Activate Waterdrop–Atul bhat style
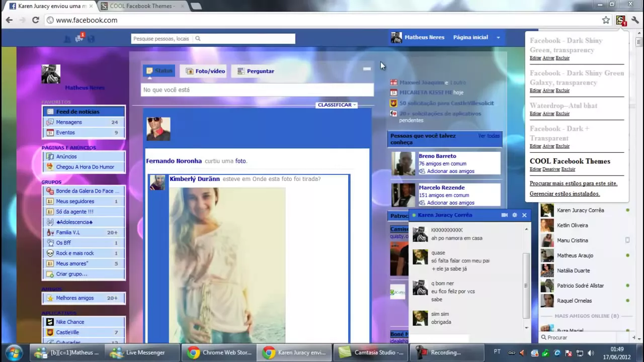The image size is (644, 362). coord(548,114)
